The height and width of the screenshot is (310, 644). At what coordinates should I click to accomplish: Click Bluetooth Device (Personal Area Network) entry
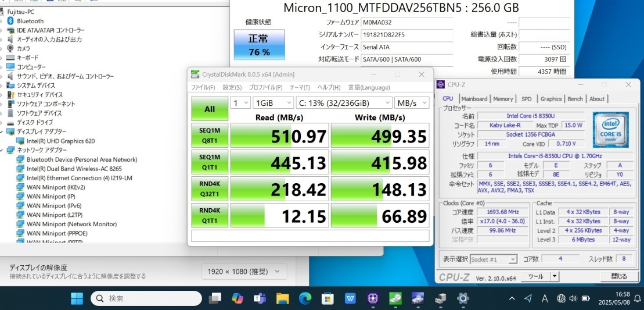tap(82, 159)
